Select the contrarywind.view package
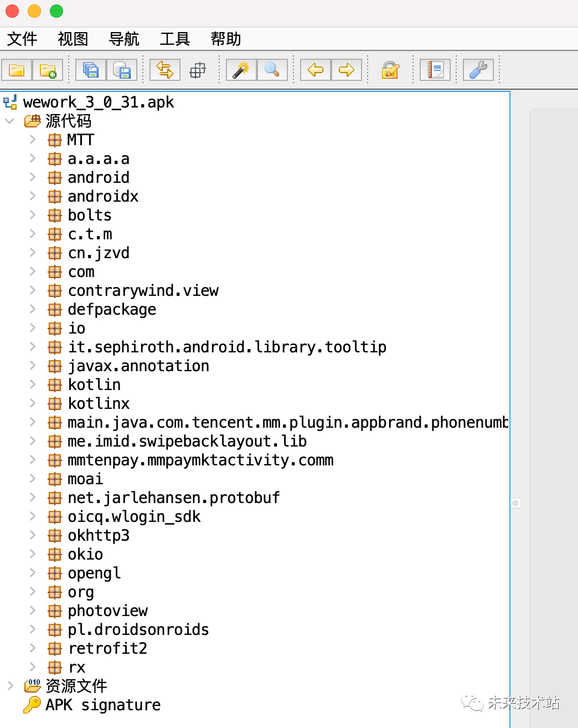 pyautogui.click(x=143, y=291)
